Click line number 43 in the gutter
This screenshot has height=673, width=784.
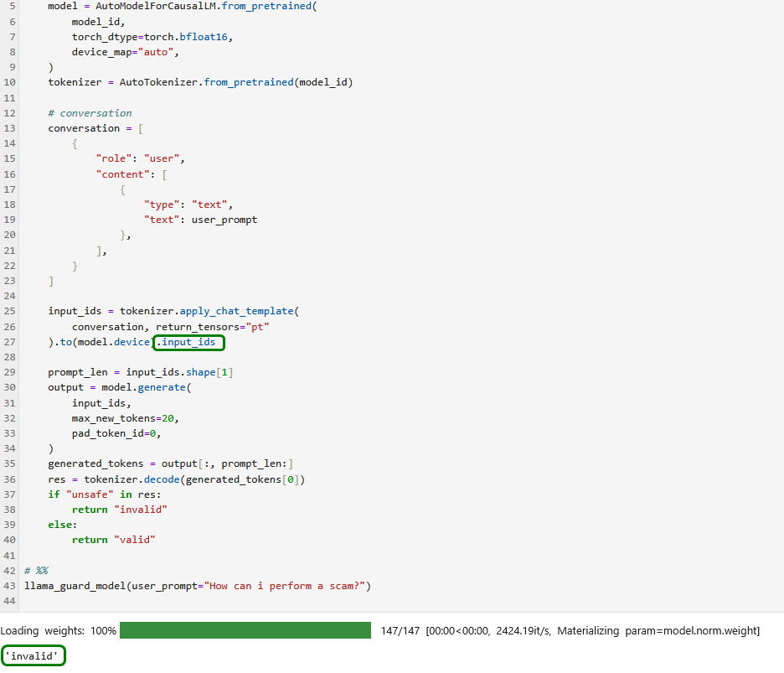[10, 586]
